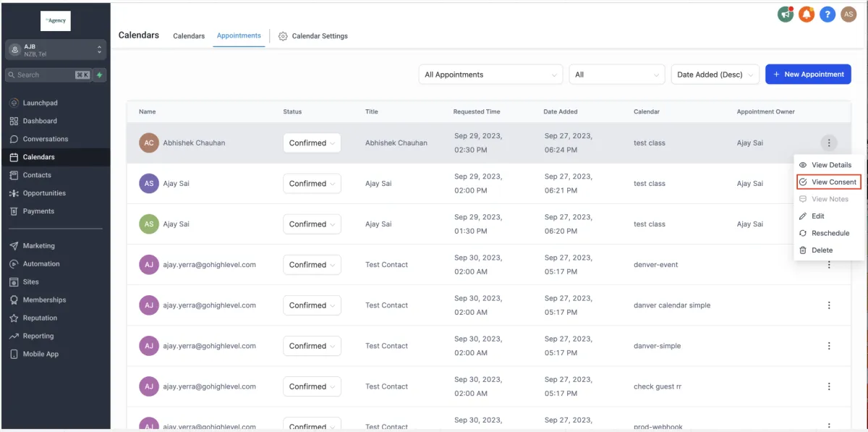Open the AJB account switcher

tap(56, 50)
